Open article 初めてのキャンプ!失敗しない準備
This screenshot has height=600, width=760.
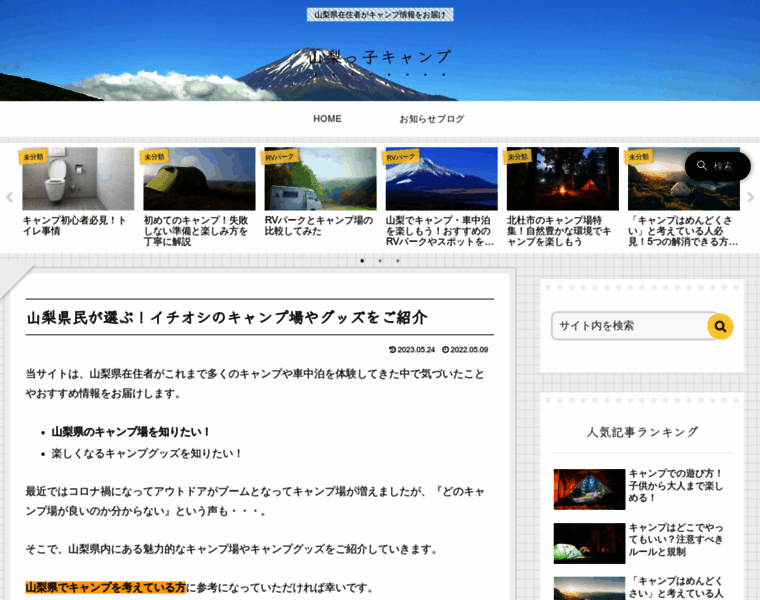[x=196, y=231]
